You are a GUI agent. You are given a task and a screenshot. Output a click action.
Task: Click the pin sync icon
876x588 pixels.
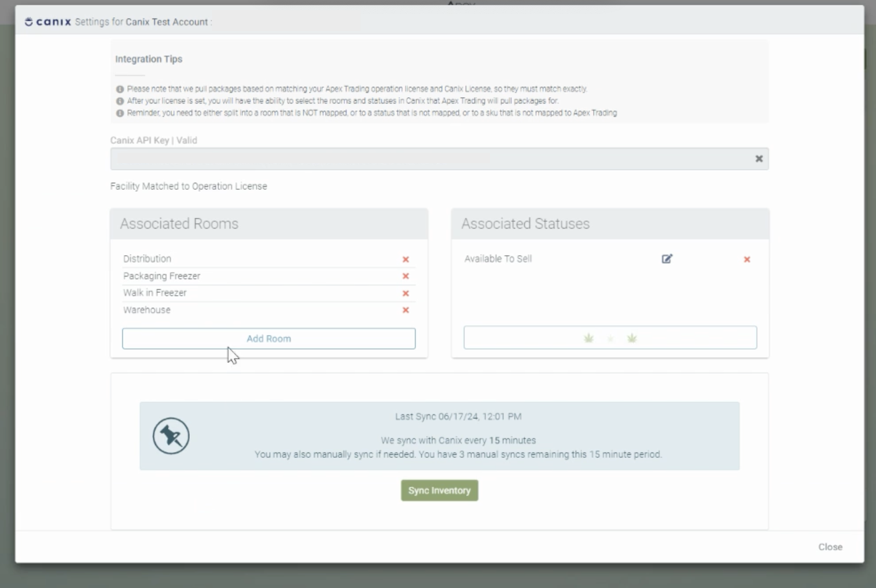tap(171, 436)
